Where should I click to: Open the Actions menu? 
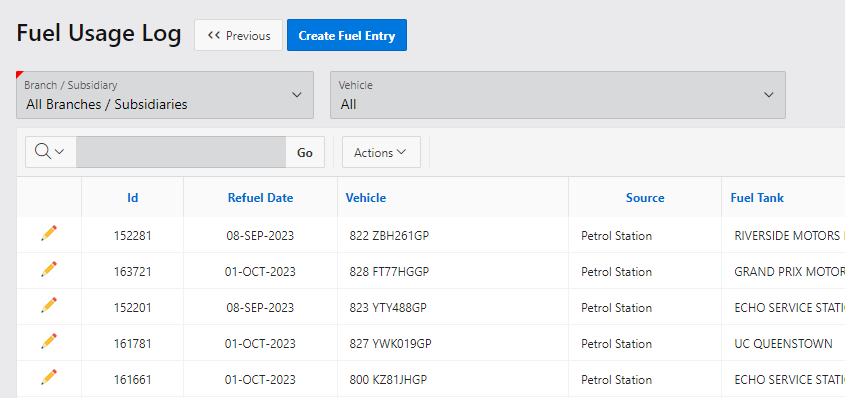pyautogui.click(x=381, y=152)
